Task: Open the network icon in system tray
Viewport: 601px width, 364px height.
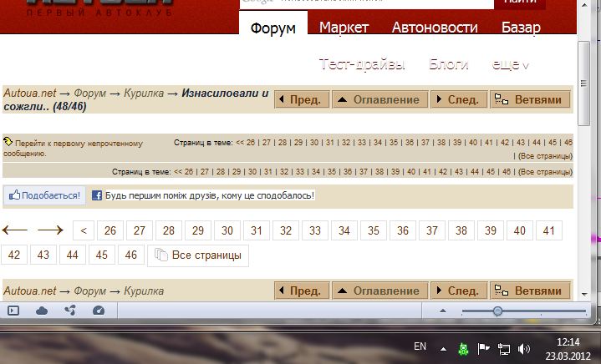Action: [504, 348]
